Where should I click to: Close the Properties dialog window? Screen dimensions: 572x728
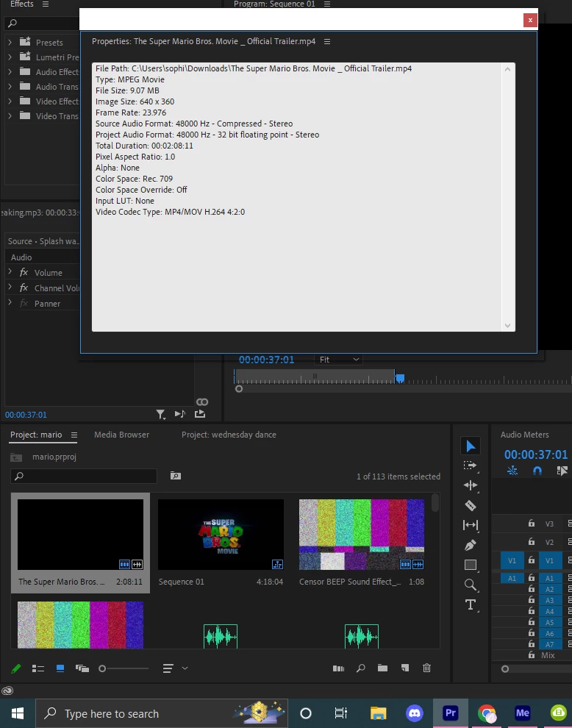pyautogui.click(x=530, y=20)
